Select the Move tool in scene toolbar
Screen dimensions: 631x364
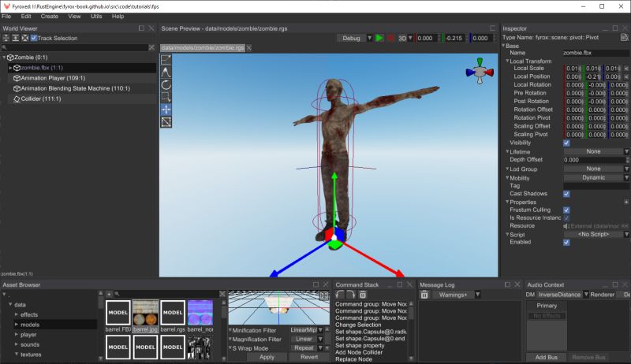[166, 110]
